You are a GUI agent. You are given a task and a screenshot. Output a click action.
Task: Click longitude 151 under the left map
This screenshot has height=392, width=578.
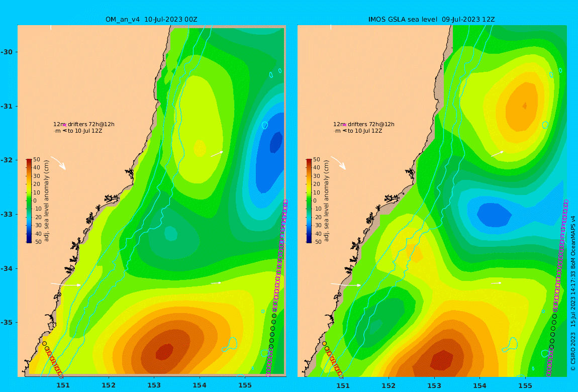pyautogui.click(x=63, y=385)
